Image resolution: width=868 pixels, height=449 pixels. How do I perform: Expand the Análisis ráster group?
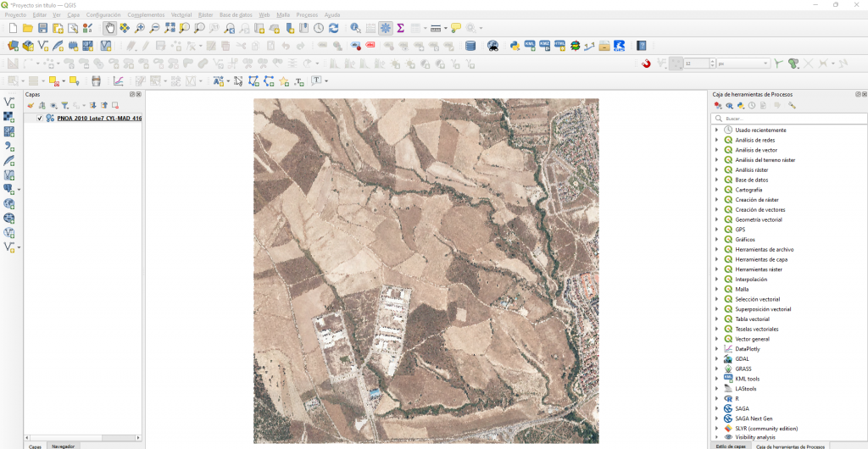coord(716,170)
